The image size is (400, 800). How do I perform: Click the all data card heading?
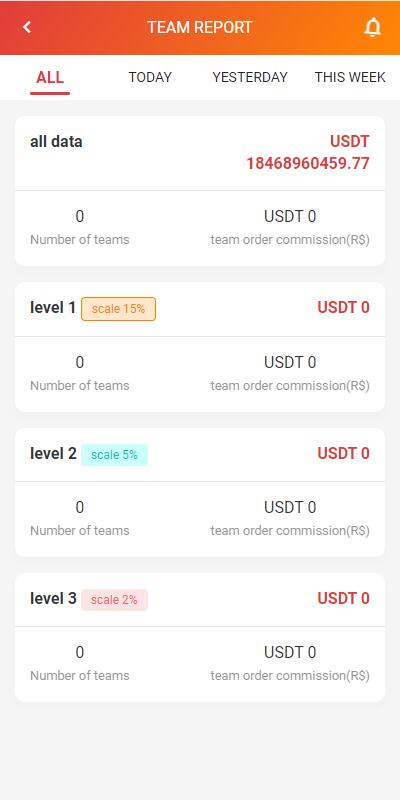56,141
